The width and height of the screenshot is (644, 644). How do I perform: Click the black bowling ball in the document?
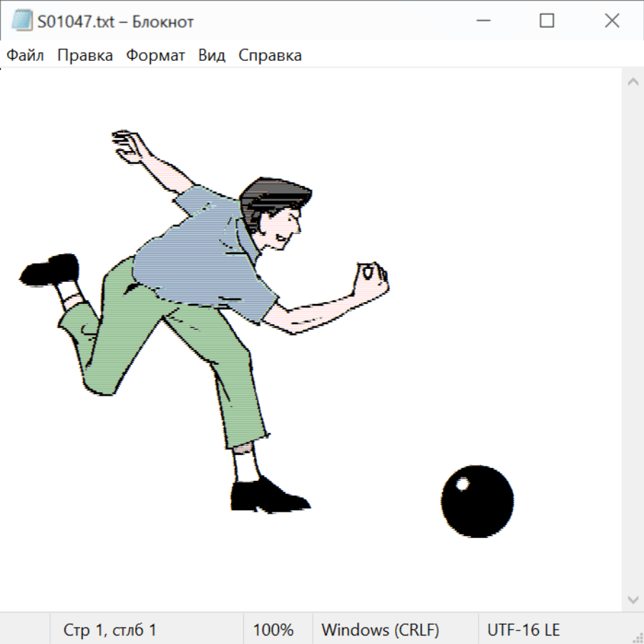(477, 501)
